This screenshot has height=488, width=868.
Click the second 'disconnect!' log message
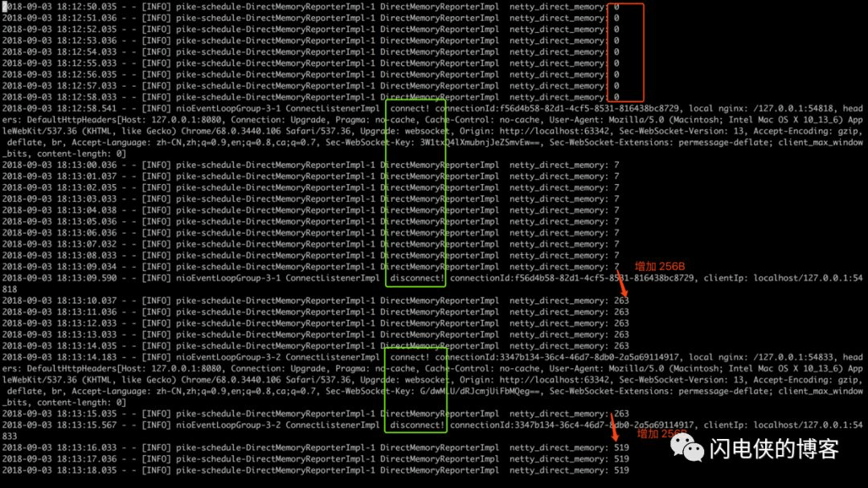point(417,424)
